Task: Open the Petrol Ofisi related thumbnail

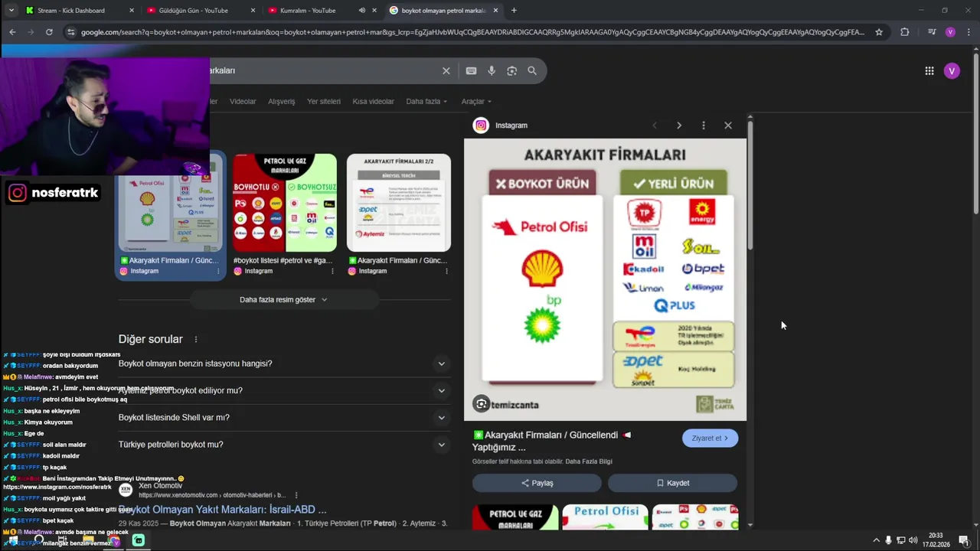Action: [605, 517]
